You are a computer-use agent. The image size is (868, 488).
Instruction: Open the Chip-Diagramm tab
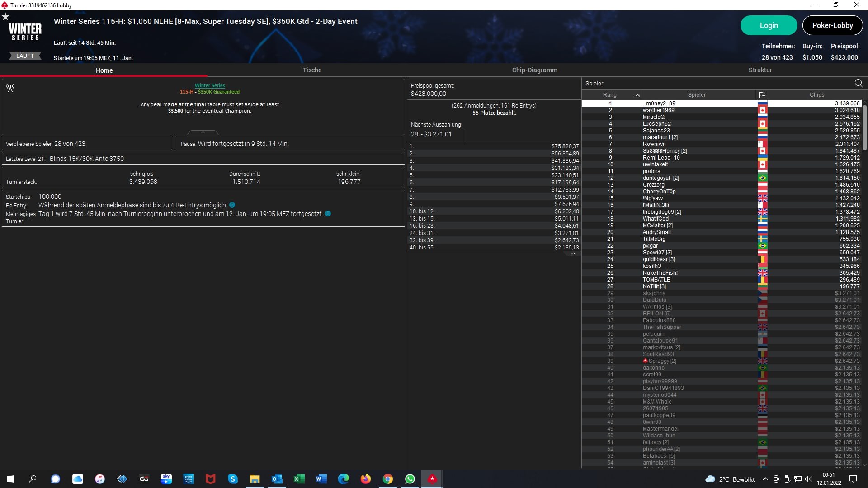pyautogui.click(x=534, y=70)
